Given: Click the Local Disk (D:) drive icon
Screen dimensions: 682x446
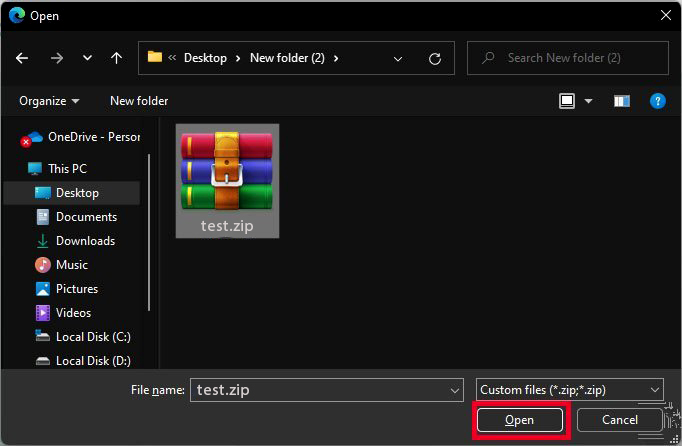Looking at the screenshot, I should point(43,361).
